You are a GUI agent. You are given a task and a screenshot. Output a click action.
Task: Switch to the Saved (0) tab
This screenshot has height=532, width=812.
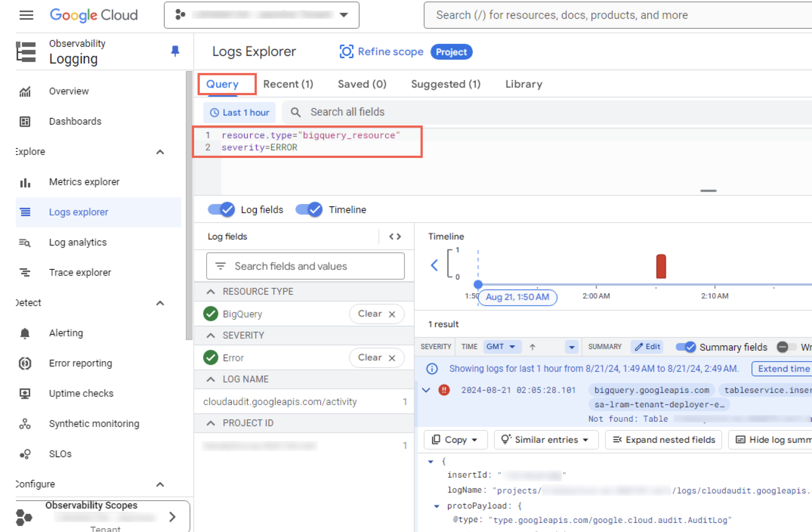[x=362, y=84]
